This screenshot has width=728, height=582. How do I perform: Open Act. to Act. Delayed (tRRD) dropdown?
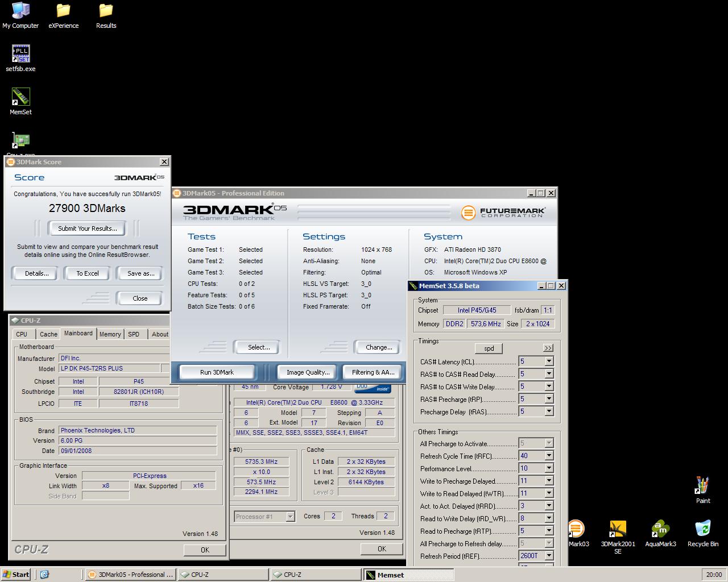tap(549, 506)
